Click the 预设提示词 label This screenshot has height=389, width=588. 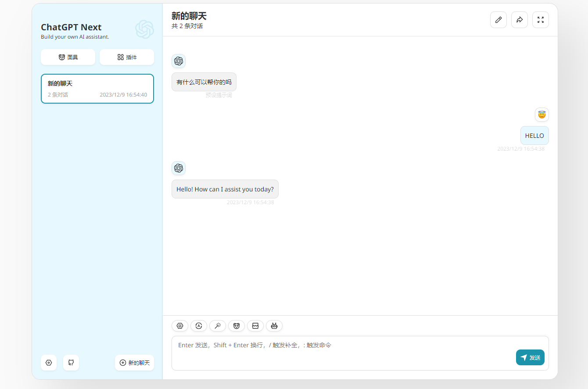(219, 95)
